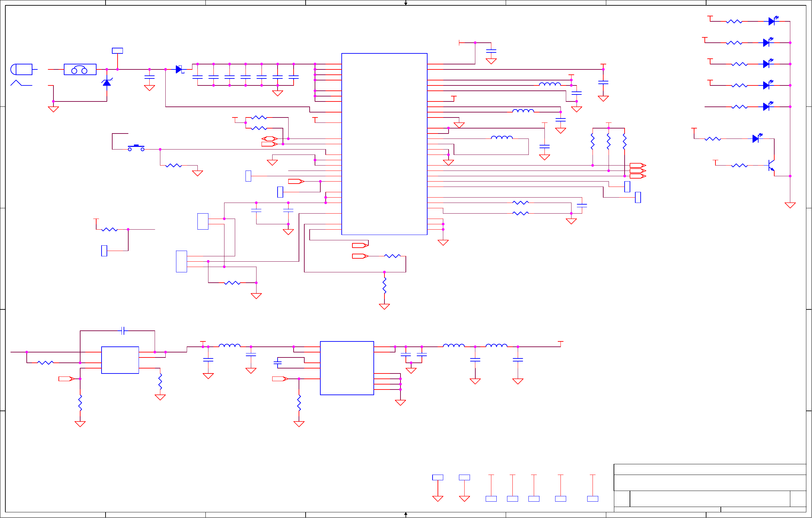Select the ground symbol beneath the DC jack
812x518 pixels.
tap(53, 109)
